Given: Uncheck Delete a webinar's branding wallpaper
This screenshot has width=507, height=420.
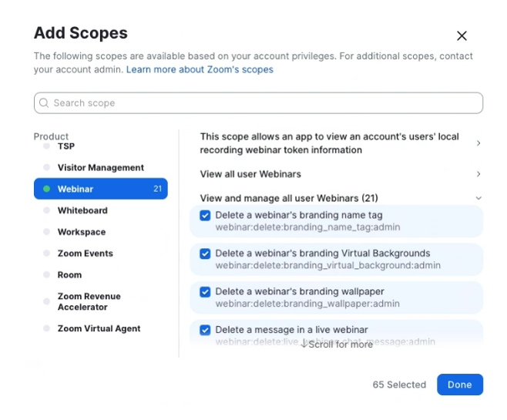Looking at the screenshot, I should point(205,291).
